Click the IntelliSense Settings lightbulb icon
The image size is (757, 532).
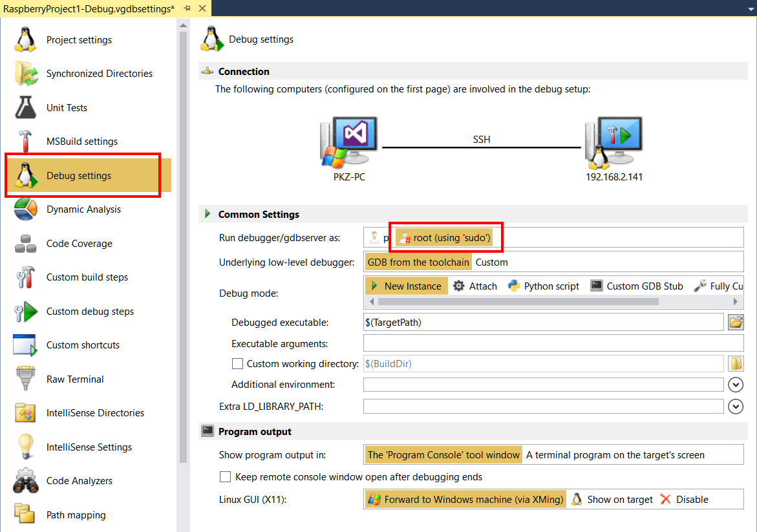coord(25,447)
